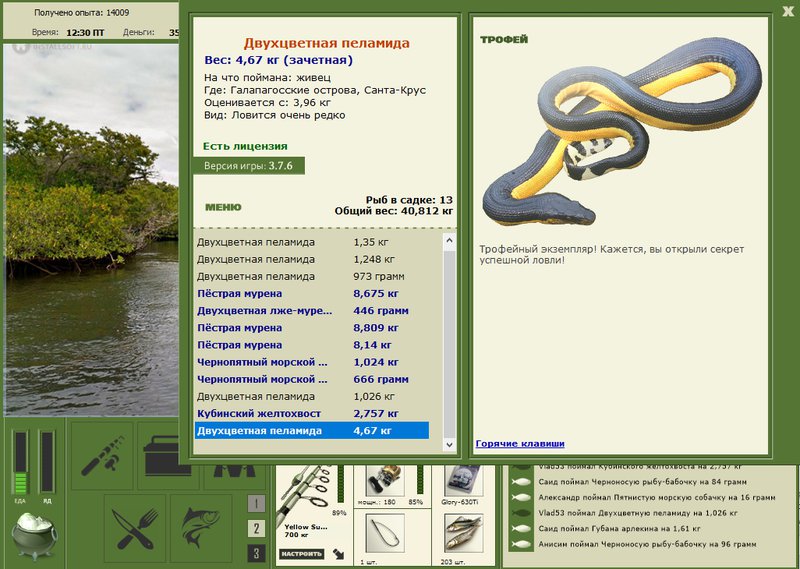
Task: Select Чернопятный морской 666 грамм row
Action: pyautogui.click(x=311, y=379)
